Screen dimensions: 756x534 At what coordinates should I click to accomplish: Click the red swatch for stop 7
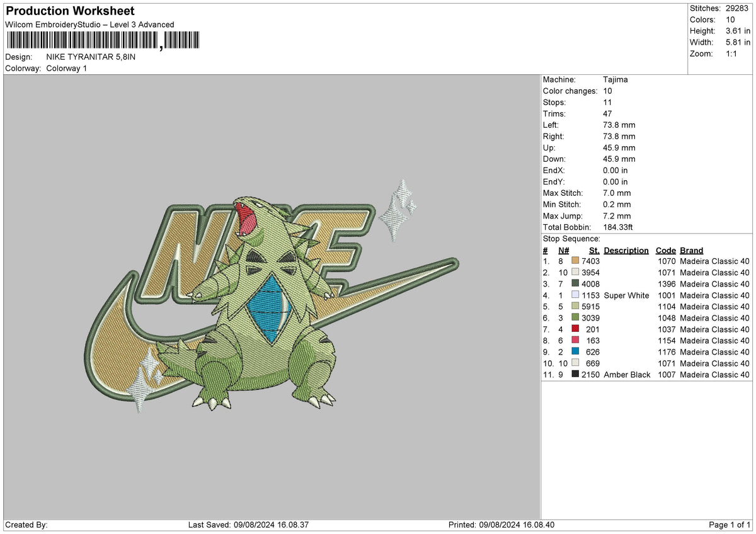point(576,329)
